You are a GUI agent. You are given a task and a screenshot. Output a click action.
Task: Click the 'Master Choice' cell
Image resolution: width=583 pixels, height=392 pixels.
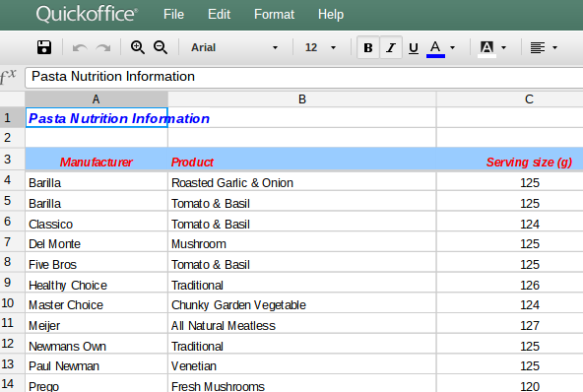(97, 303)
